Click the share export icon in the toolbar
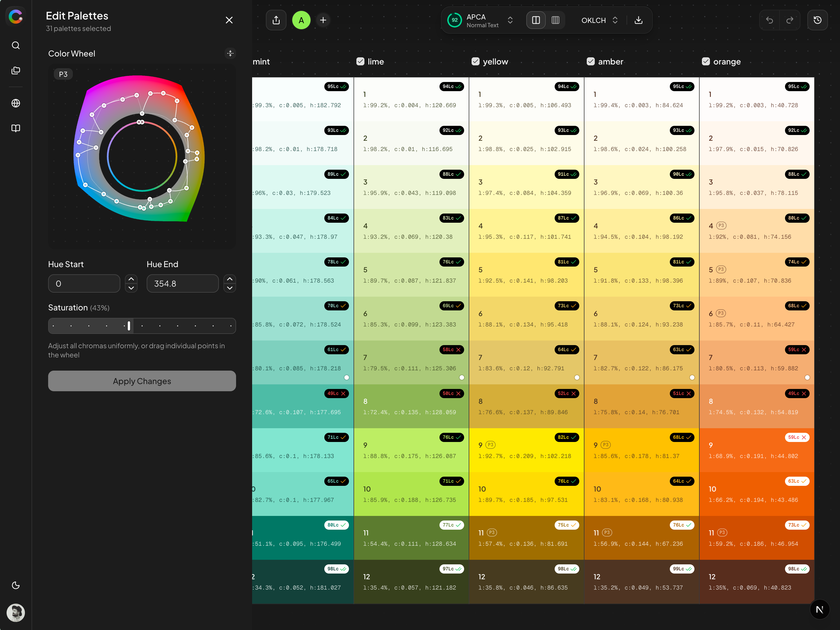Screen dimensions: 840x630 [276, 20]
